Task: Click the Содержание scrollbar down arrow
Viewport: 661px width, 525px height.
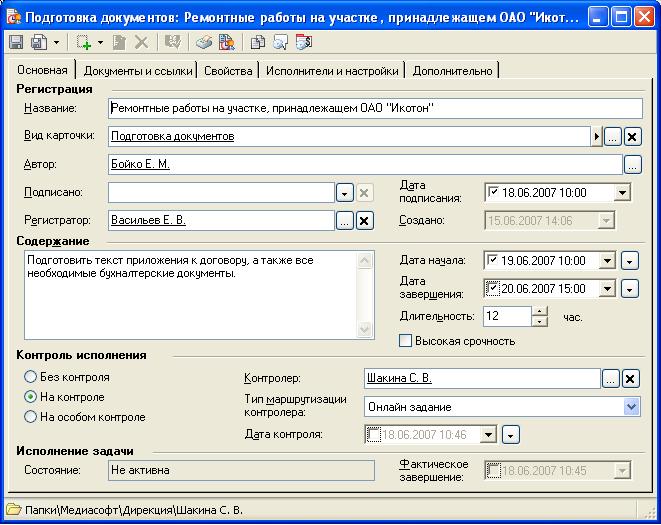Action: coord(365,328)
